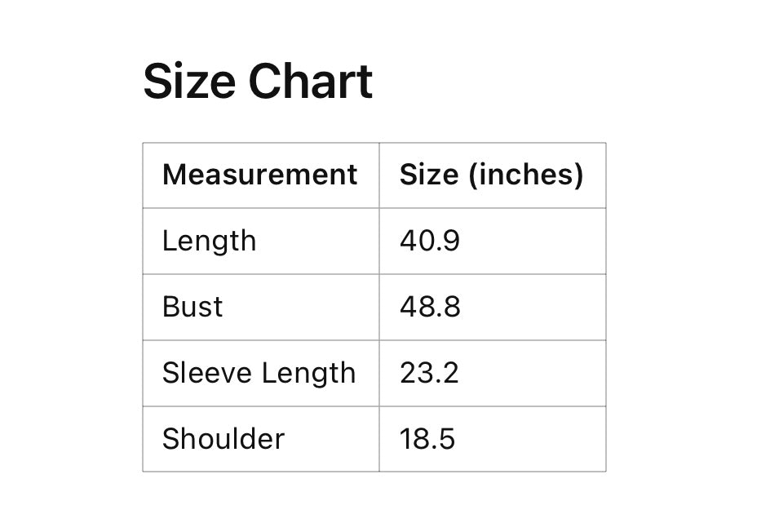Select the Measurement column header
This screenshot has width=770, height=532.
click(259, 175)
